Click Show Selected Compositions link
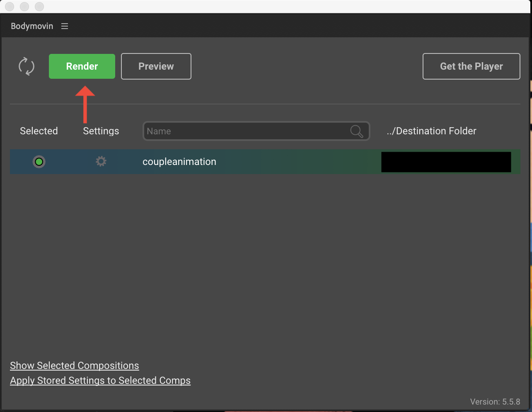This screenshot has height=412, width=532. coord(75,366)
